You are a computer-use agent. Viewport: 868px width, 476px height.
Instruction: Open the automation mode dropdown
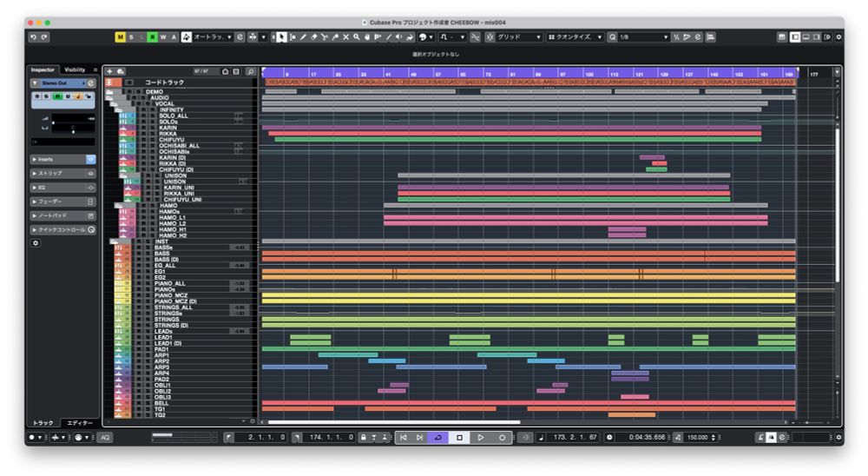click(x=212, y=37)
